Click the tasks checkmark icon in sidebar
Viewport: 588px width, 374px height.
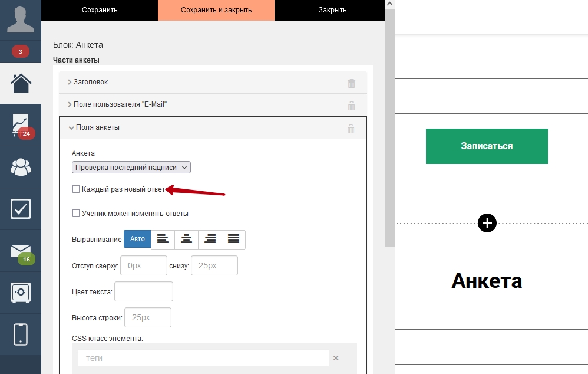tap(21, 209)
